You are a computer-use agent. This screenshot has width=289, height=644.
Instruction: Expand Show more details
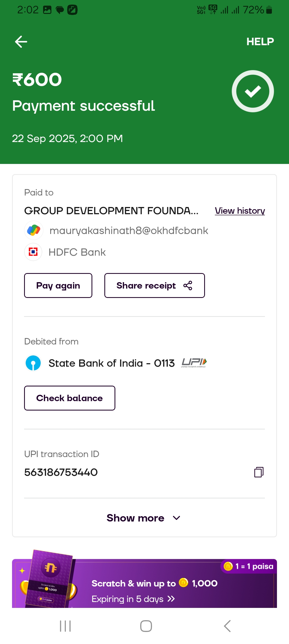pos(135,518)
